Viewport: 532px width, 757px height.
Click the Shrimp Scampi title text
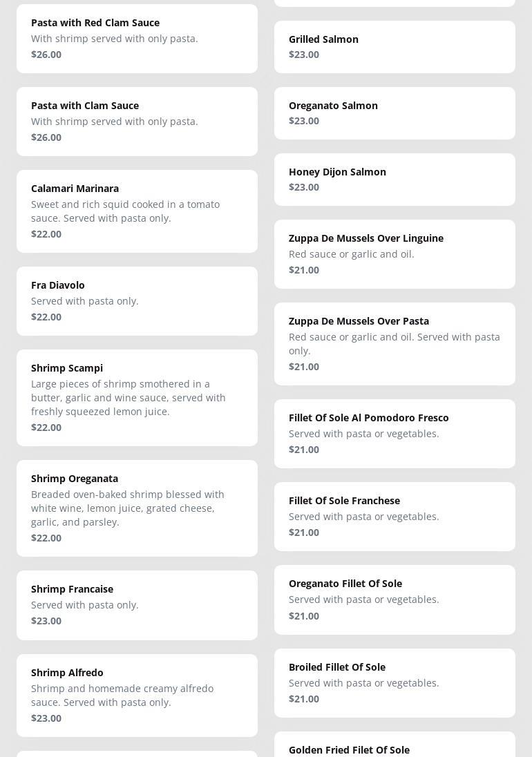[67, 368]
